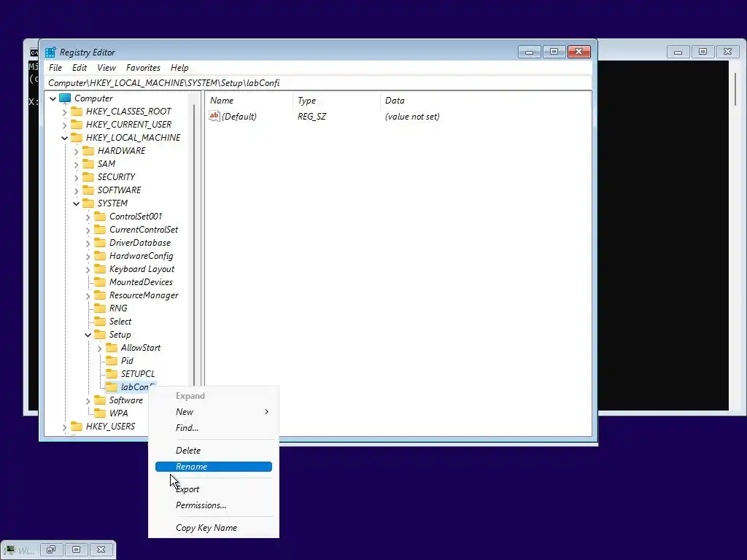Screen dimensions: 747x560
Task: Click the DriverDatabase folder icon
Action: click(x=100, y=243)
